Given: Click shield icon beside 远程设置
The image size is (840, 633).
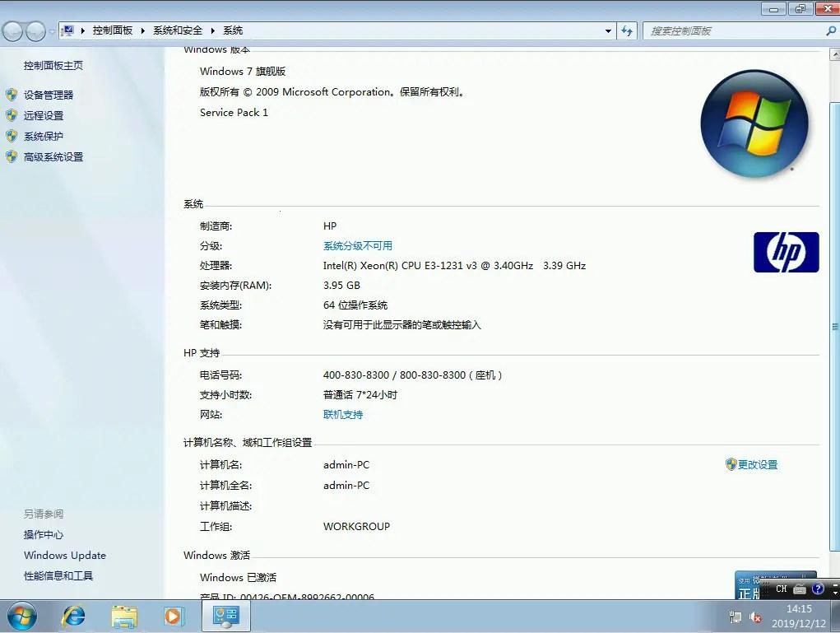Looking at the screenshot, I should click(12, 115).
